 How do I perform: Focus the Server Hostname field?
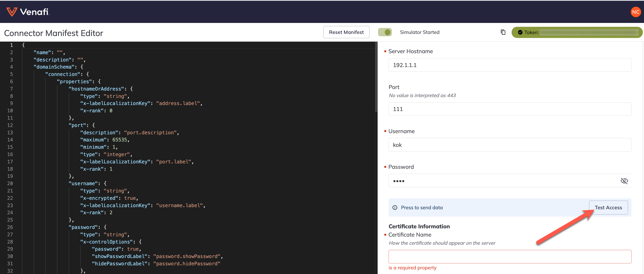point(510,65)
